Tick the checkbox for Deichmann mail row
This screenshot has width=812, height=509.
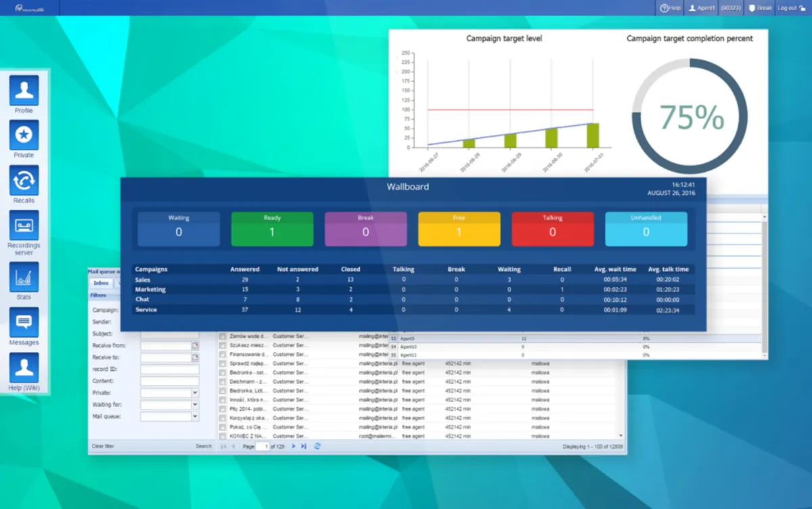(x=223, y=382)
